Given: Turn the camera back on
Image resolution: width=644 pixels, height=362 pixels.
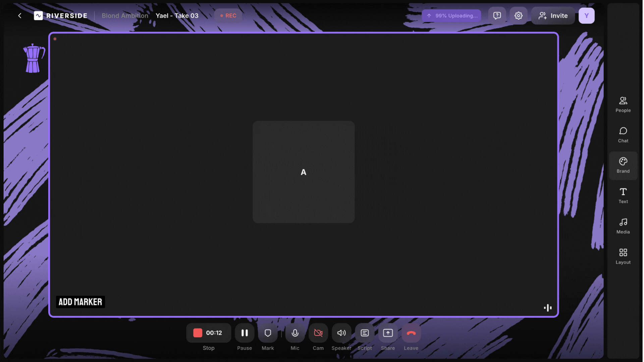Looking at the screenshot, I should (318, 333).
